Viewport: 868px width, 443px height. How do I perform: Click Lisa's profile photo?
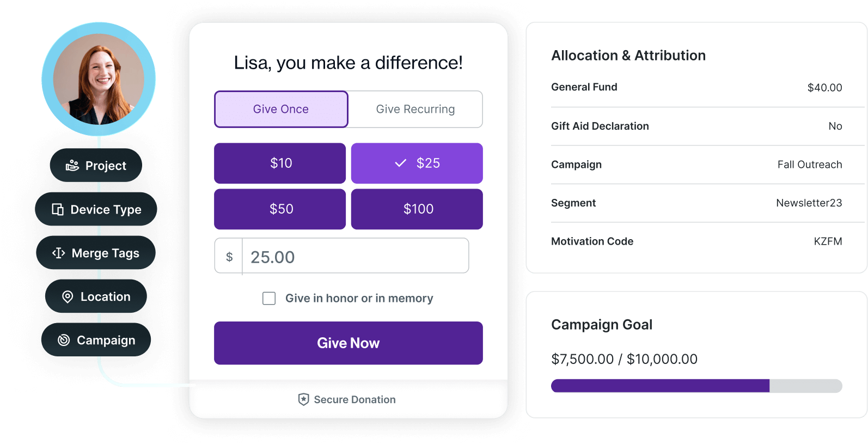click(x=99, y=79)
